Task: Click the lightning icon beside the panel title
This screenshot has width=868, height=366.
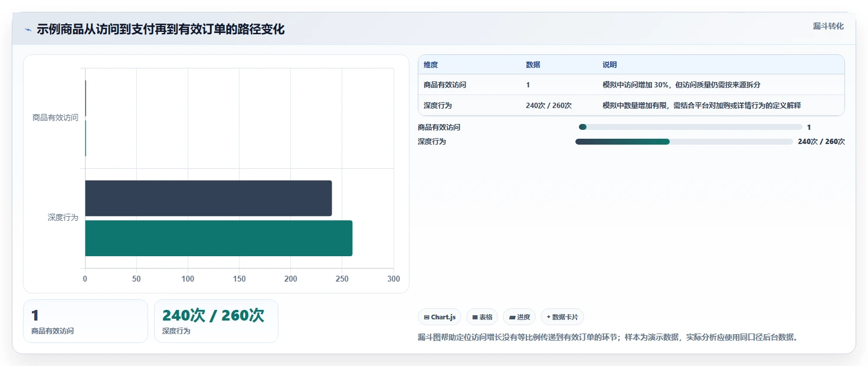Action: pos(28,30)
